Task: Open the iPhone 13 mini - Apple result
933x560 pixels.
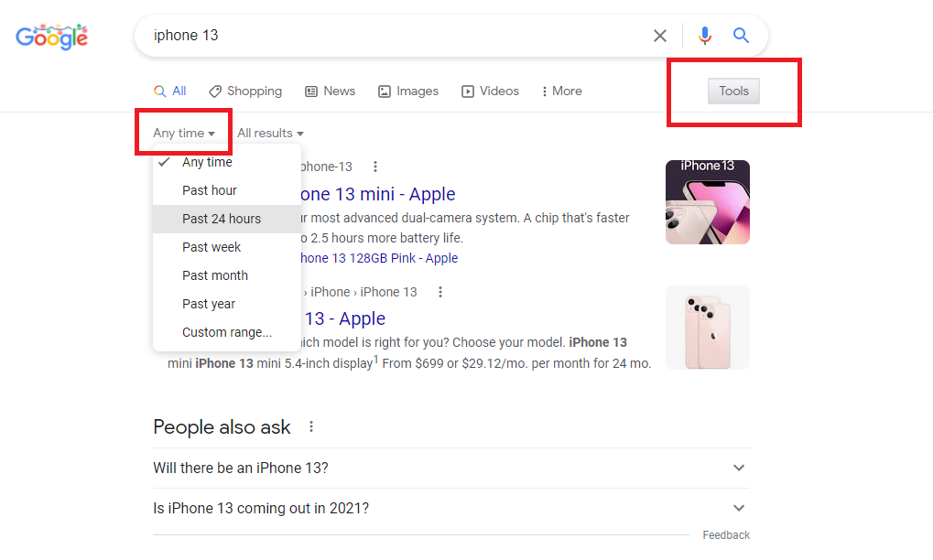Action: point(378,194)
